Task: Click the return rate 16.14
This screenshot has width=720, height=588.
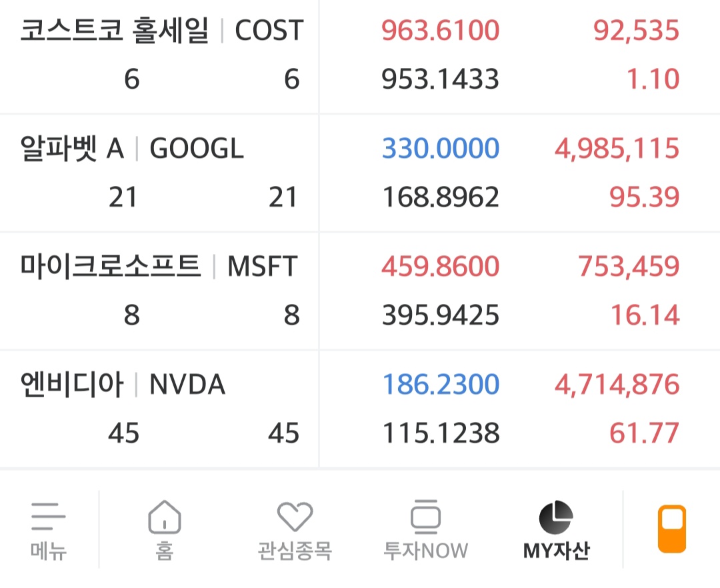Action: point(645,315)
